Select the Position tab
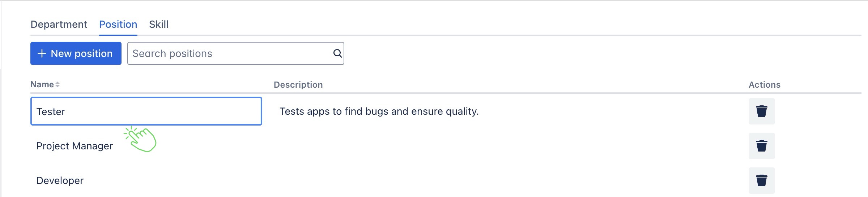The image size is (868, 197). tap(118, 25)
